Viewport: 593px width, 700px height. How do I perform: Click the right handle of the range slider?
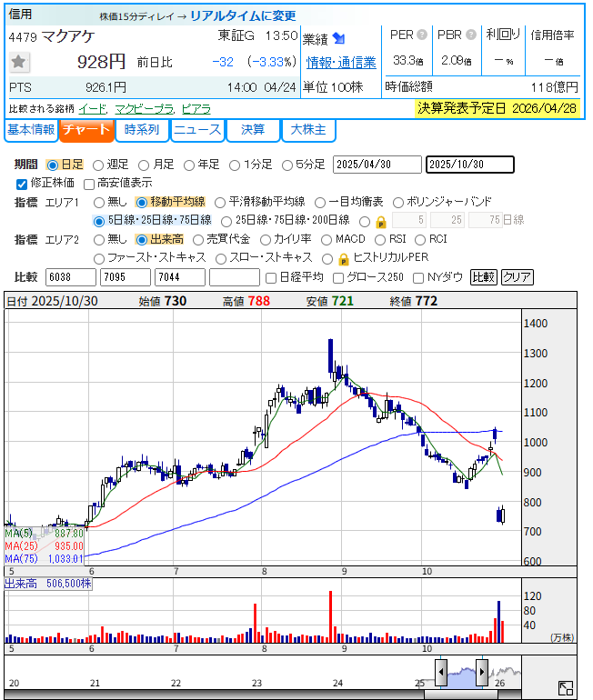(482, 672)
